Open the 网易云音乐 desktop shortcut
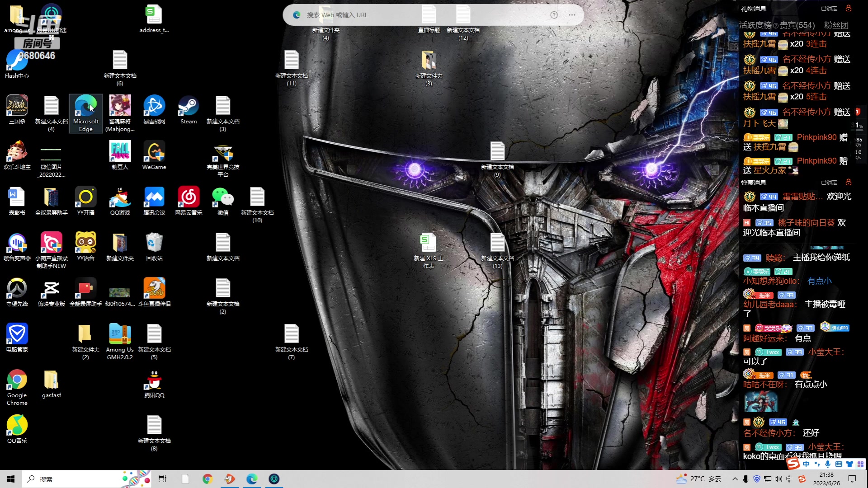This screenshot has width=868, height=488. point(189,201)
